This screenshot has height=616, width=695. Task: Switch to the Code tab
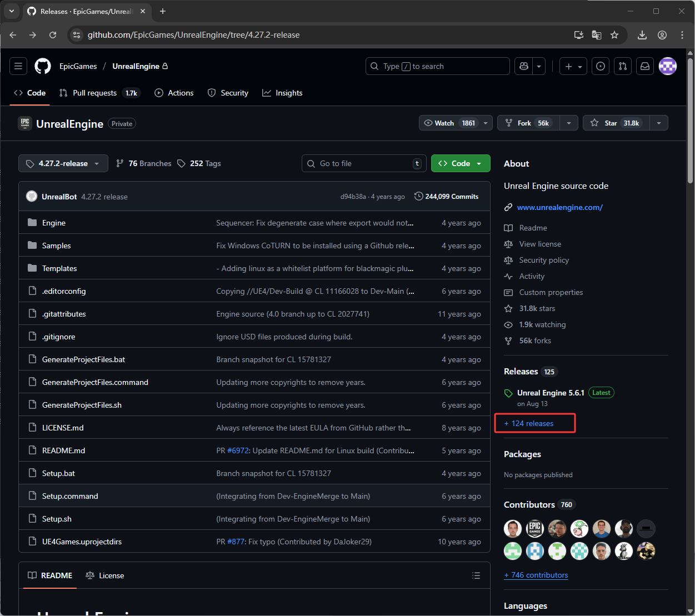(x=30, y=93)
